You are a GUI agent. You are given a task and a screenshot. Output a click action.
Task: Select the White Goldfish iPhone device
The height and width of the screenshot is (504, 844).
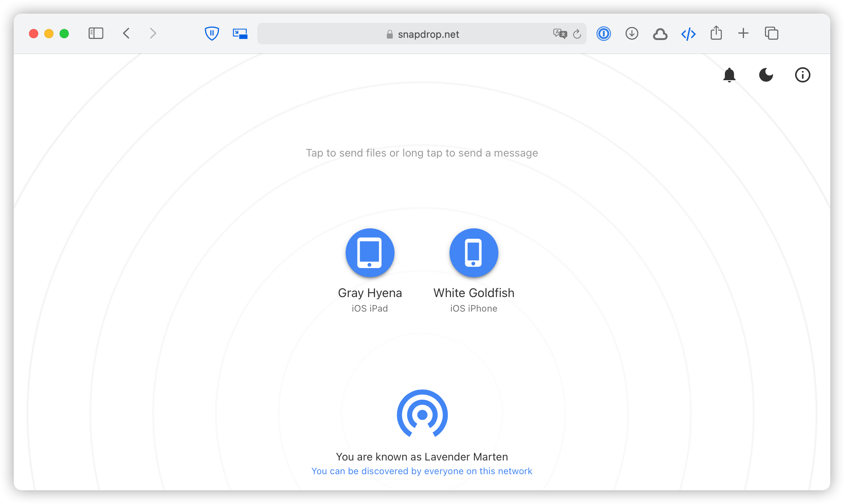474,253
